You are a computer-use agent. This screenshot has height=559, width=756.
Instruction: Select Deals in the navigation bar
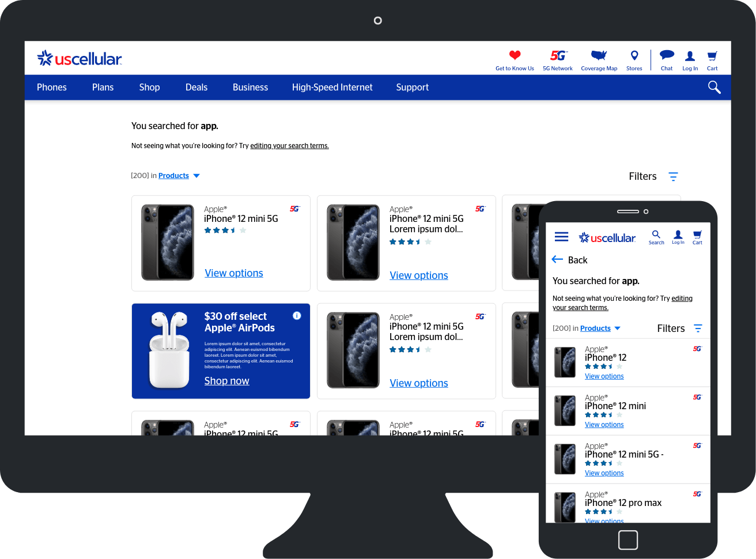tap(196, 87)
